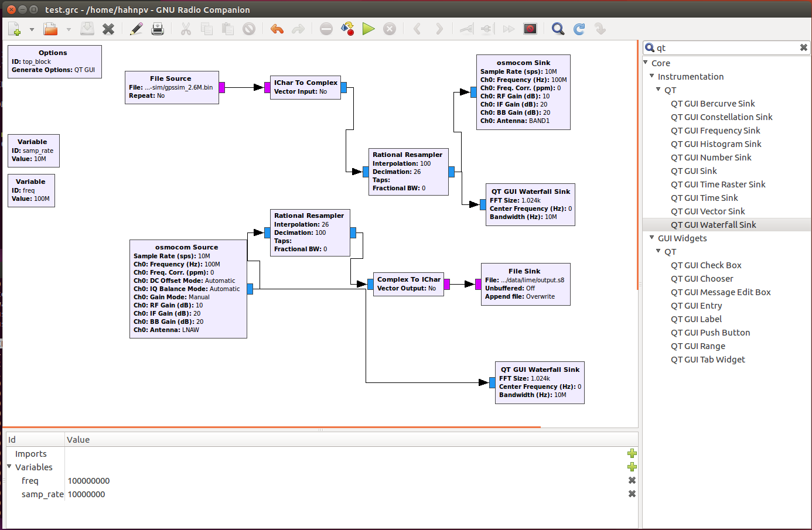Collapse the GUI Widgets tree section

(652, 238)
